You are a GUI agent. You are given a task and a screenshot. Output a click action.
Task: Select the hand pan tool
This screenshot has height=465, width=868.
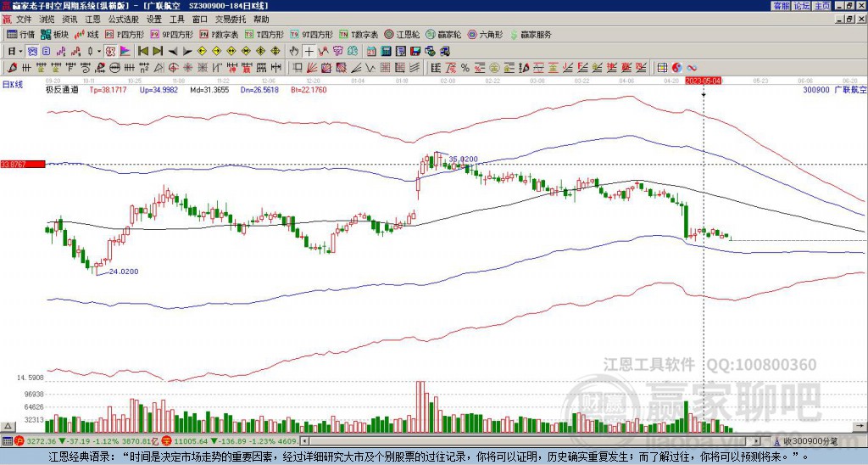coord(294,52)
